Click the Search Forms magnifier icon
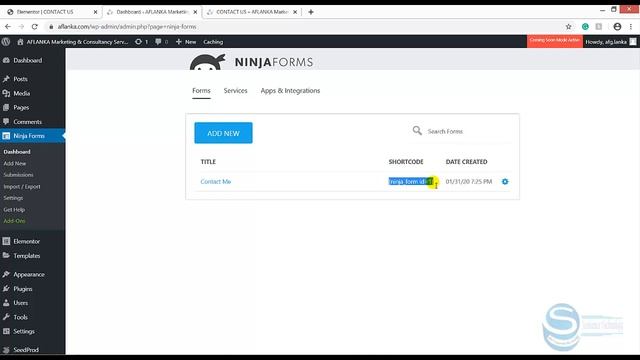640x360 pixels. pos(417,131)
